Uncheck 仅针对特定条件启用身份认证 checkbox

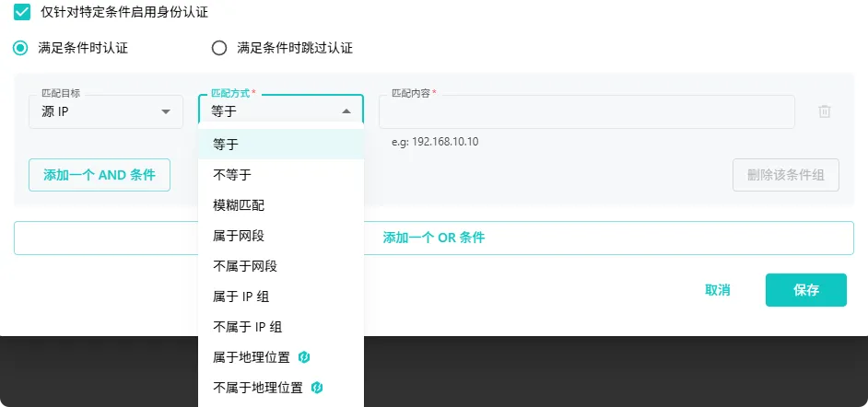[21, 15]
